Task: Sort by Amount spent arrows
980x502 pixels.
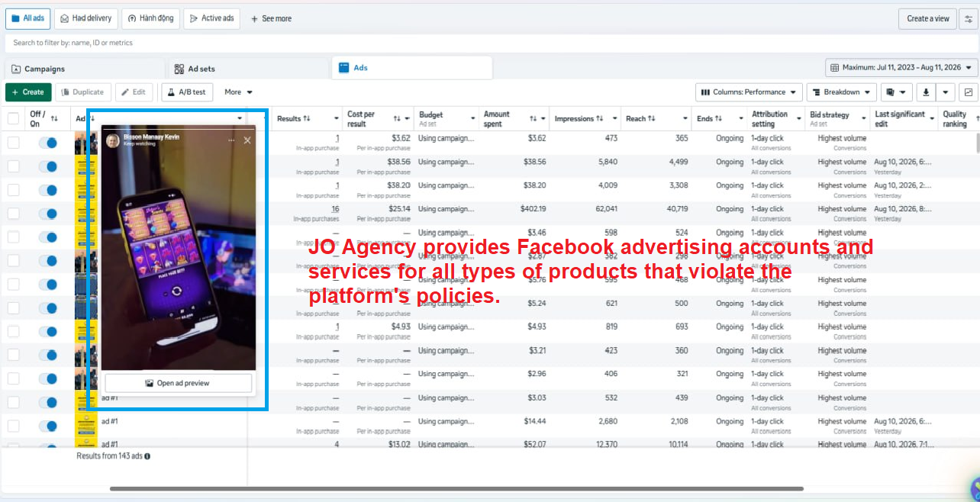Action: click(x=533, y=118)
